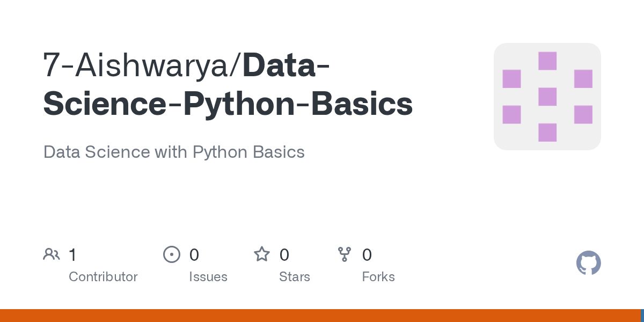Screen dimensions: 644x322
Task: Open the pink identicon avatar image
Action: point(547,97)
